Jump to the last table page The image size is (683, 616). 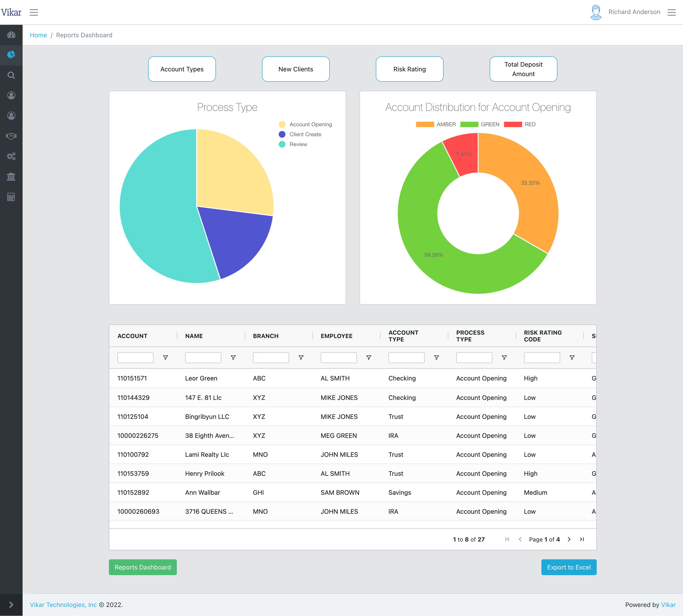click(x=582, y=539)
